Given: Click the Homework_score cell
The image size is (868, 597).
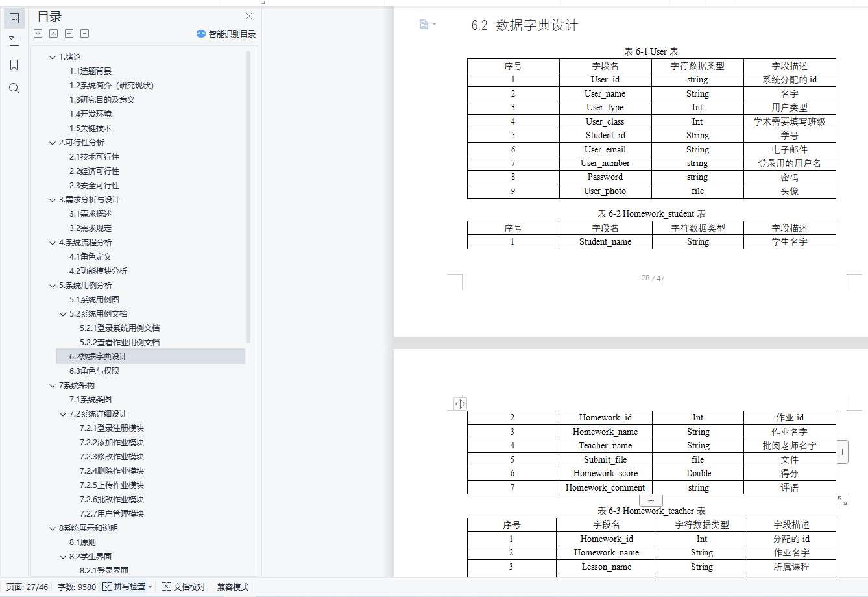Looking at the screenshot, I should (x=605, y=474).
